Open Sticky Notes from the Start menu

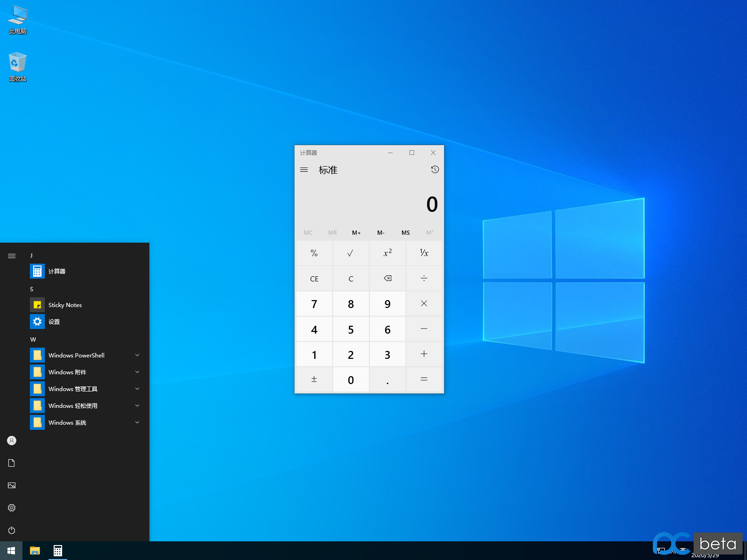65,305
